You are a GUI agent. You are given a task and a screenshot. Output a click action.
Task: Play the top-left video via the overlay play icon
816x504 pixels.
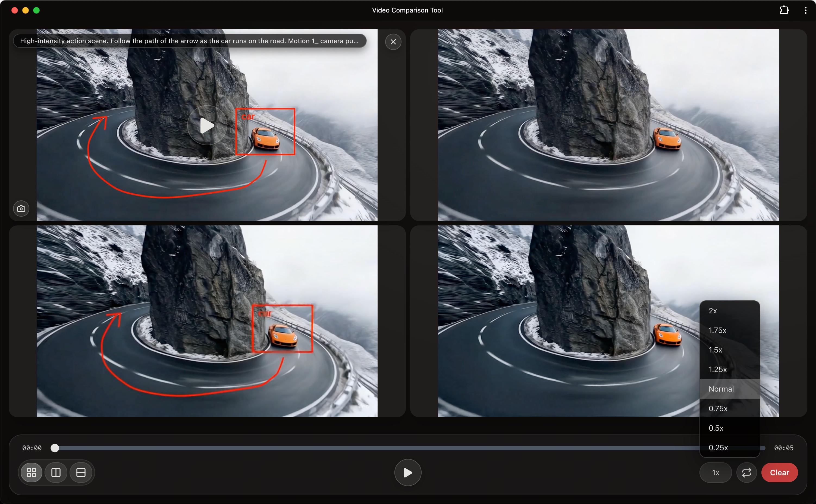pos(207,126)
